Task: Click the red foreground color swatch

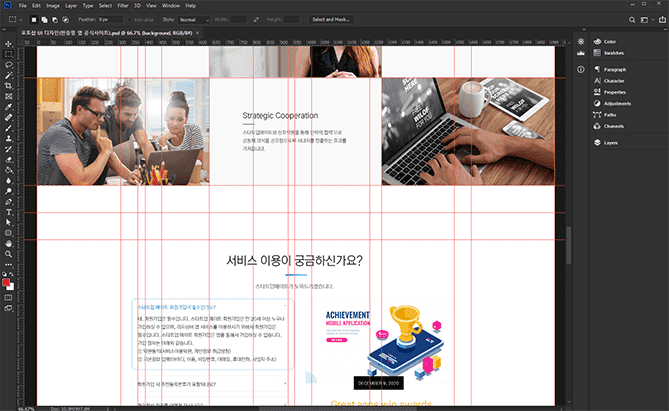Action: [6, 283]
